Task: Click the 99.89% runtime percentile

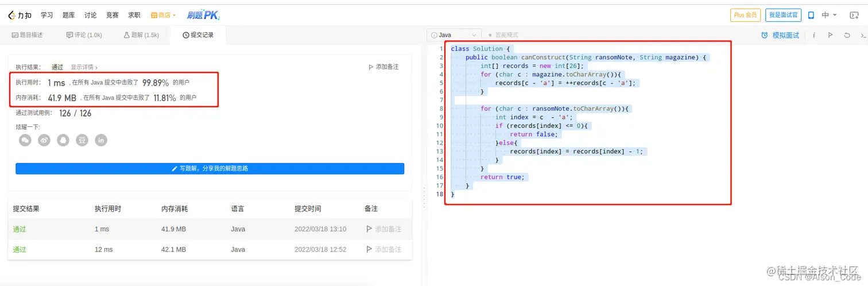Action: 156,83
